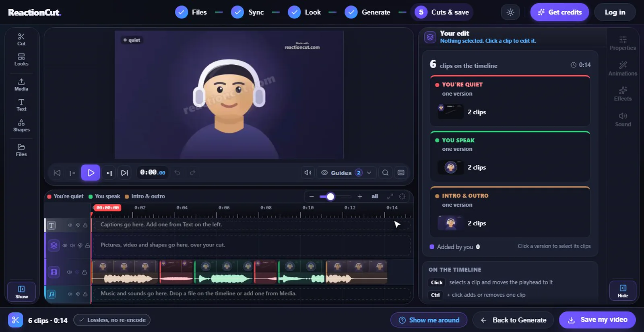Open the Media upload panel
The image size is (644, 332).
pyautogui.click(x=21, y=84)
